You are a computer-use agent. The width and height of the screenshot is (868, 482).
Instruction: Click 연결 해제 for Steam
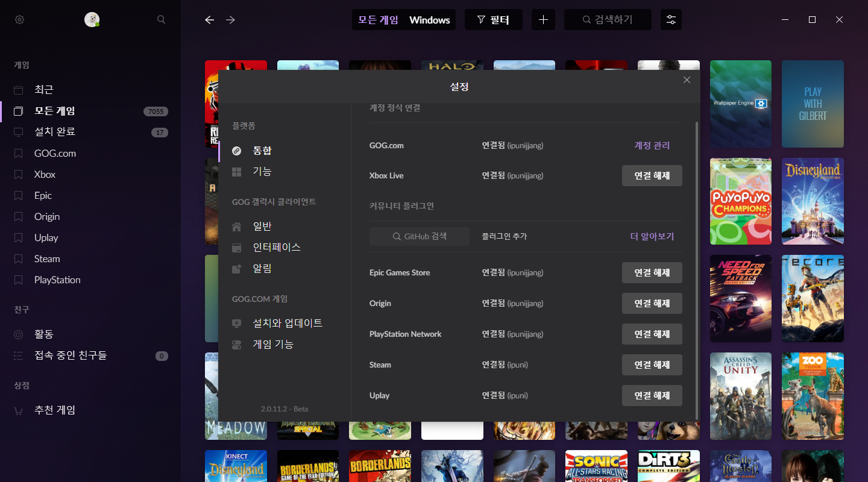point(652,365)
